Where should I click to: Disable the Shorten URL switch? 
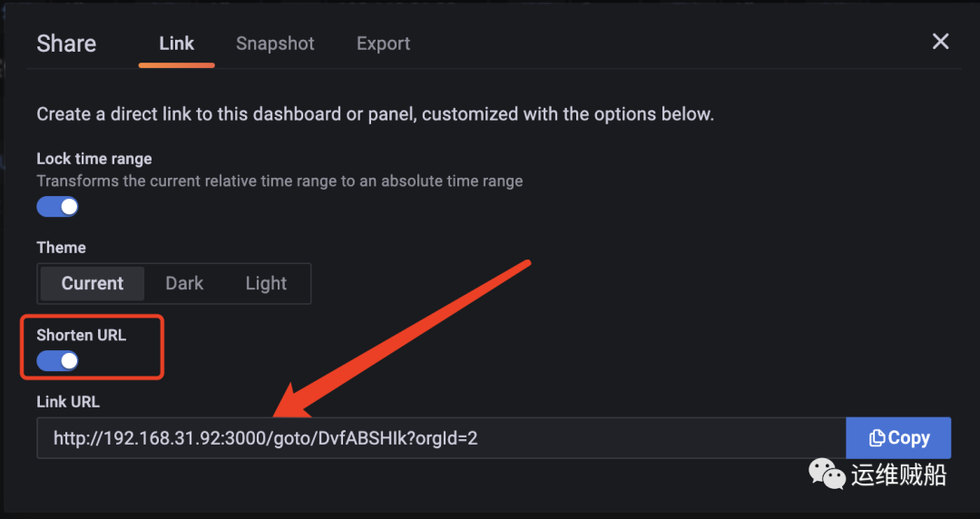pos(57,361)
